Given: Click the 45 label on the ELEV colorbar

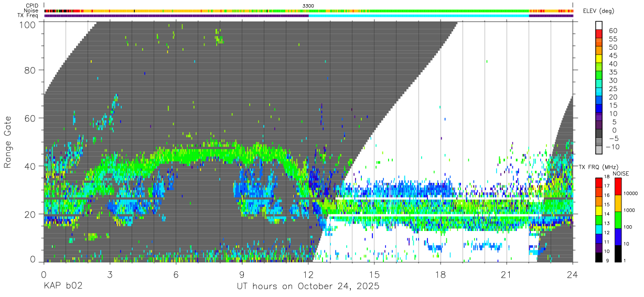Looking at the screenshot, I should 613,56.
